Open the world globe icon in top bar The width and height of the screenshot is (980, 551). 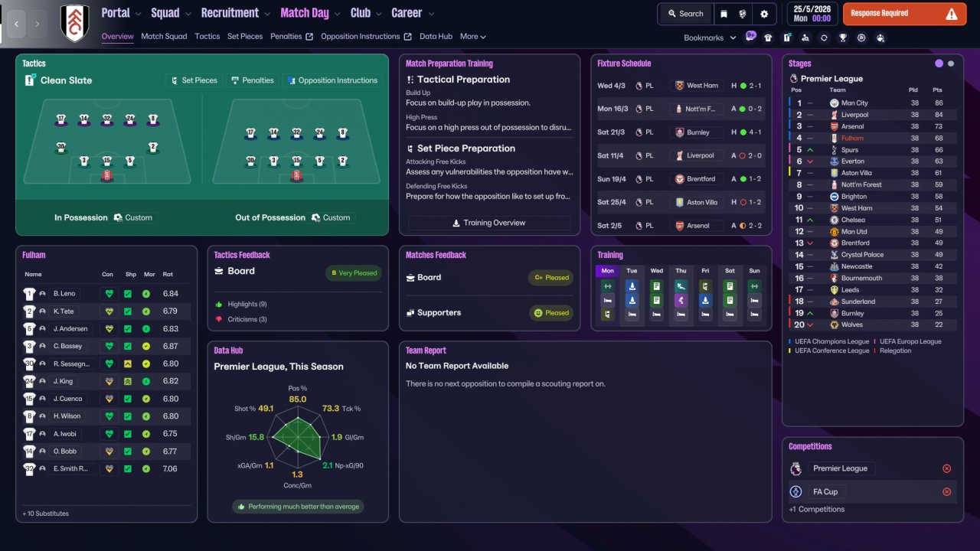pos(743,14)
